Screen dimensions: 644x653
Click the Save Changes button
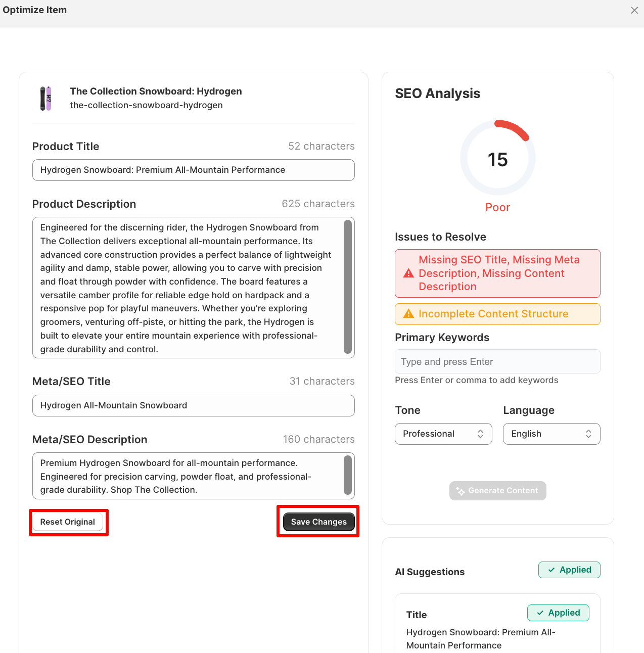tap(318, 522)
